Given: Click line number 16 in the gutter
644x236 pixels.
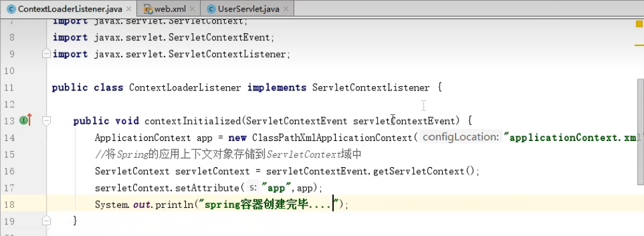Looking at the screenshot, I should point(10,171).
